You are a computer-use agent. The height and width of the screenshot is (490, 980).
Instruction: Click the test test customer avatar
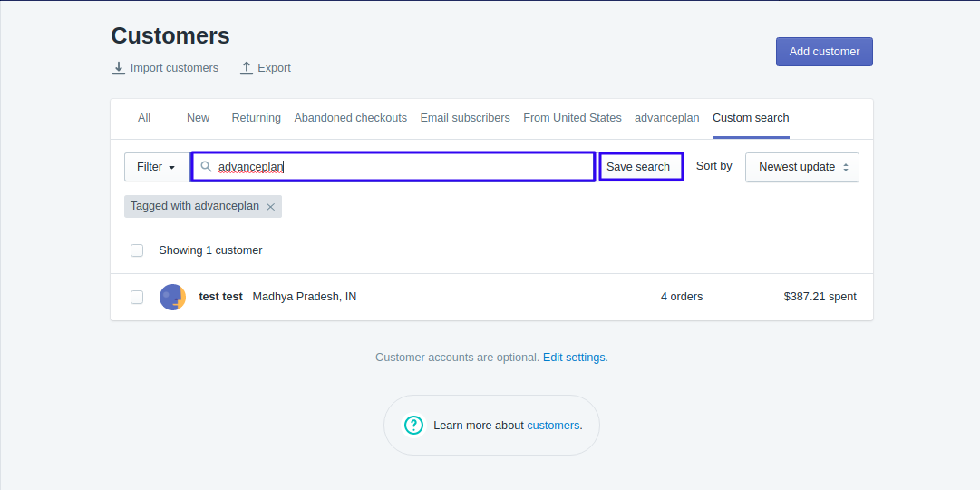(172, 298)
